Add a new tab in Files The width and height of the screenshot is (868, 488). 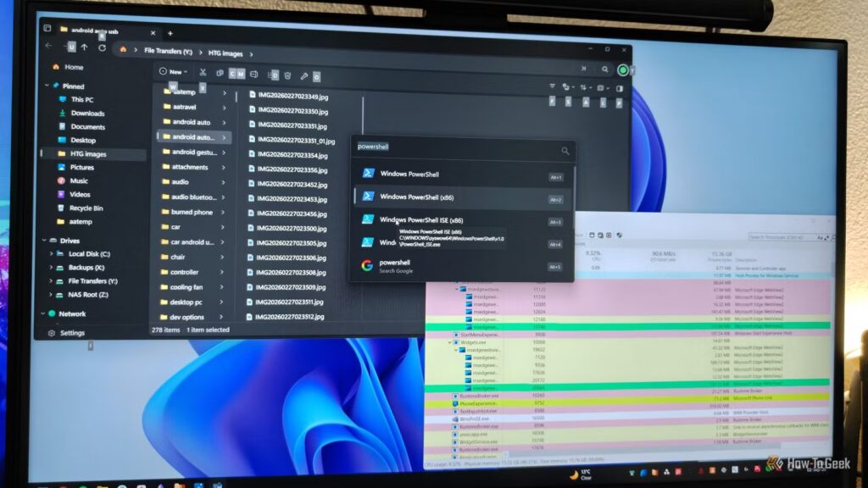coord(170,33)
